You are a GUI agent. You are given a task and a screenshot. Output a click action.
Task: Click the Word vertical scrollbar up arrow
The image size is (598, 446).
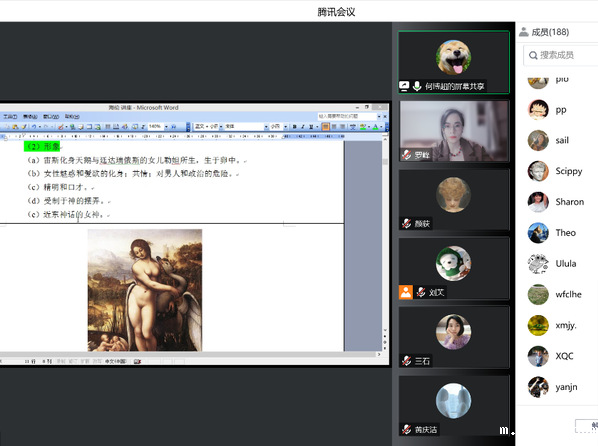click(x=385, y=140)
